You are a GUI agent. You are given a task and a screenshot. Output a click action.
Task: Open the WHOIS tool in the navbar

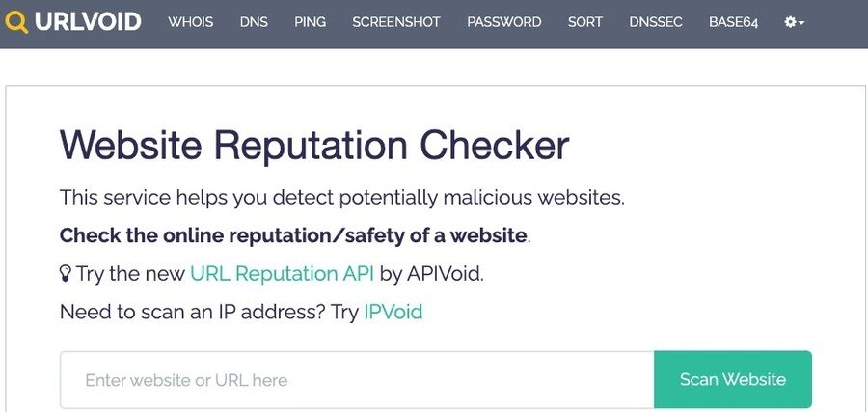coord(192,22)
